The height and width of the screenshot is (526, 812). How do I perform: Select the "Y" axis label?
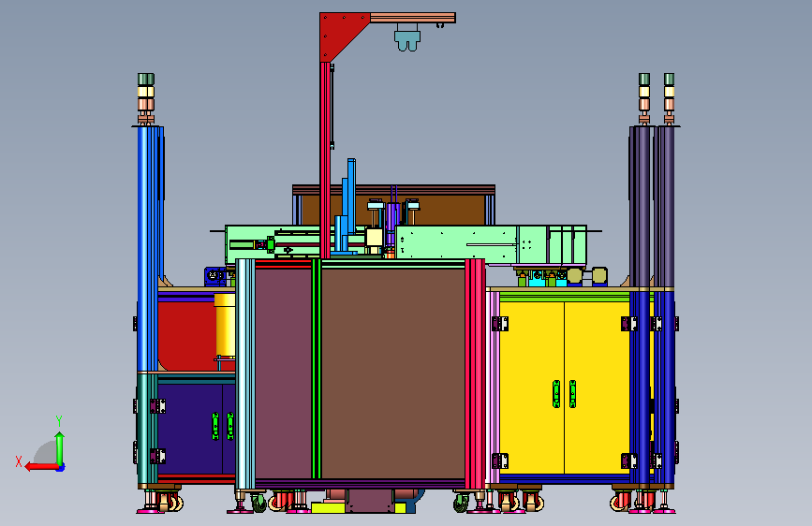(x=59, y=420)
